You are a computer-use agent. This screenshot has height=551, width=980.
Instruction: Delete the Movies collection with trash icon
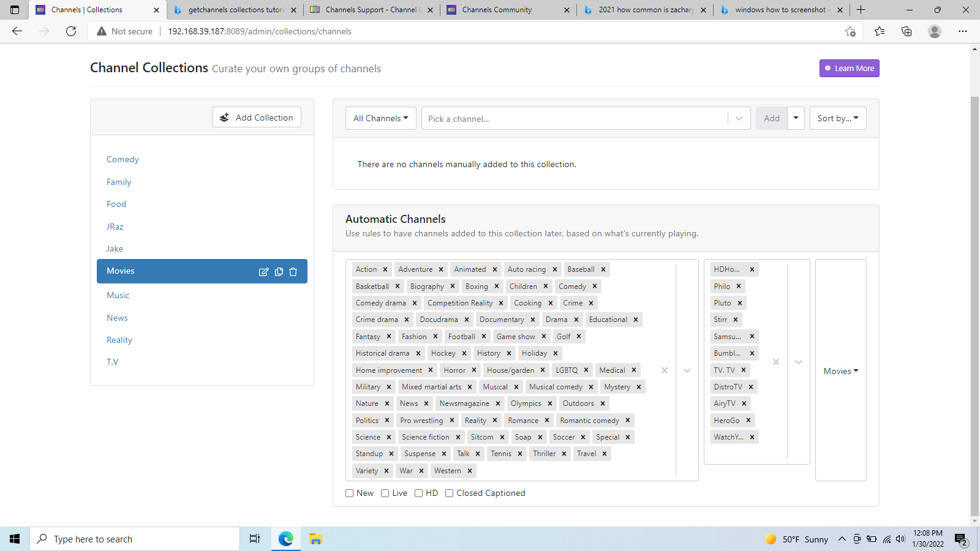tap(293, 272)
